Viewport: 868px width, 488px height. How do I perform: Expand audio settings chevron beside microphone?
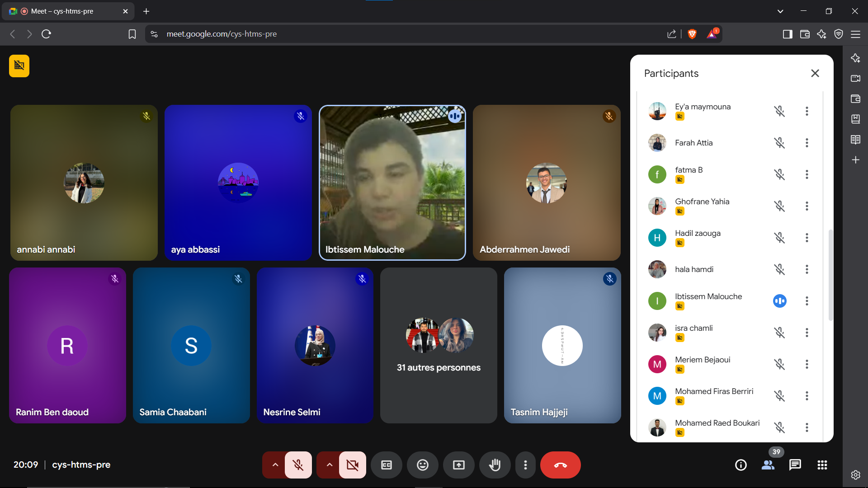(275, 465)
